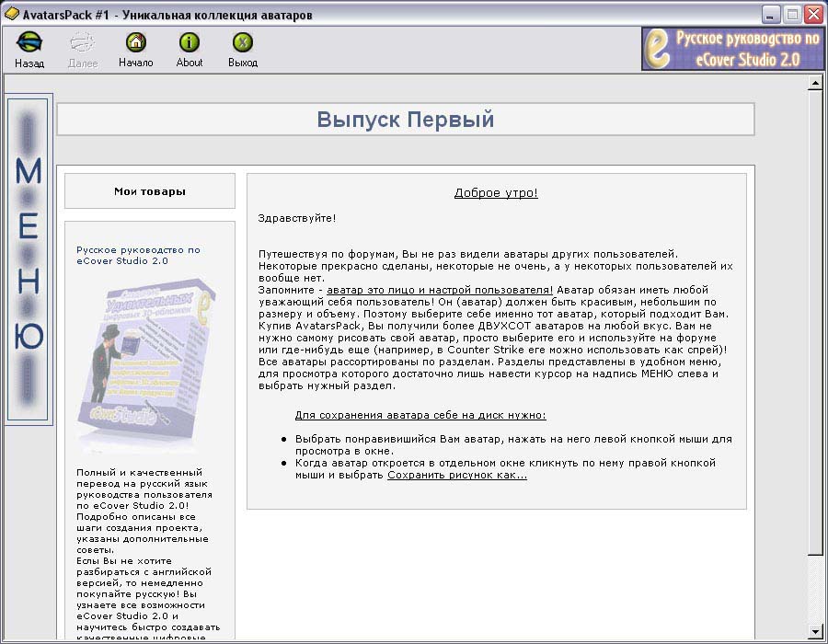Image resolution: width=828 pixels, height=644 pixels.
Task: Click Для сохранения аватара себе на диск
Action: tap(420, 415)
